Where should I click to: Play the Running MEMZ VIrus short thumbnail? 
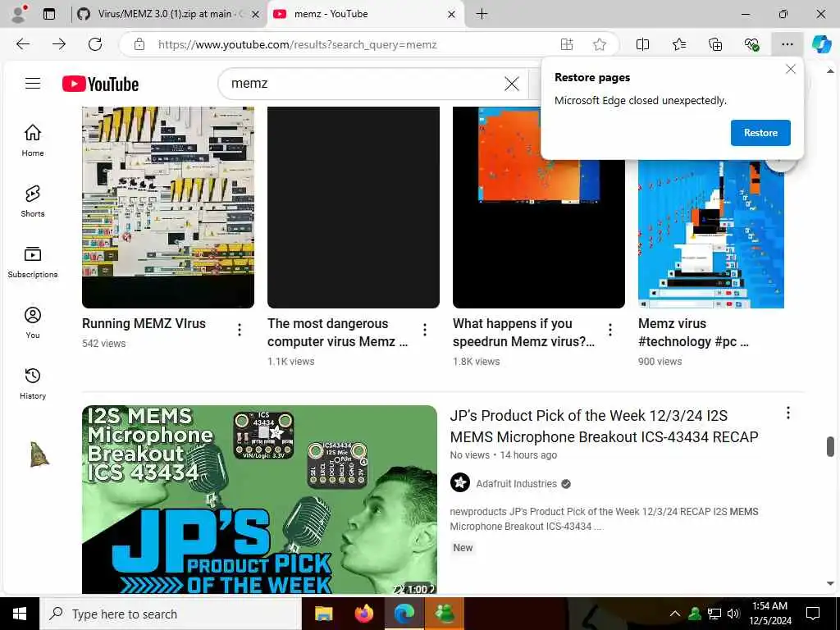(x=168, y=208)
